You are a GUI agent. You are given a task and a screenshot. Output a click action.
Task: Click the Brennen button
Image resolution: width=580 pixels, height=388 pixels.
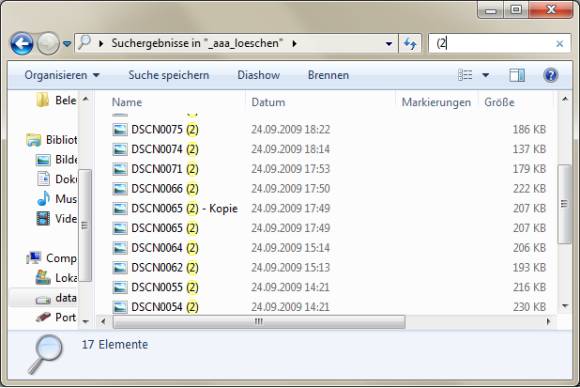pos(328,75)
